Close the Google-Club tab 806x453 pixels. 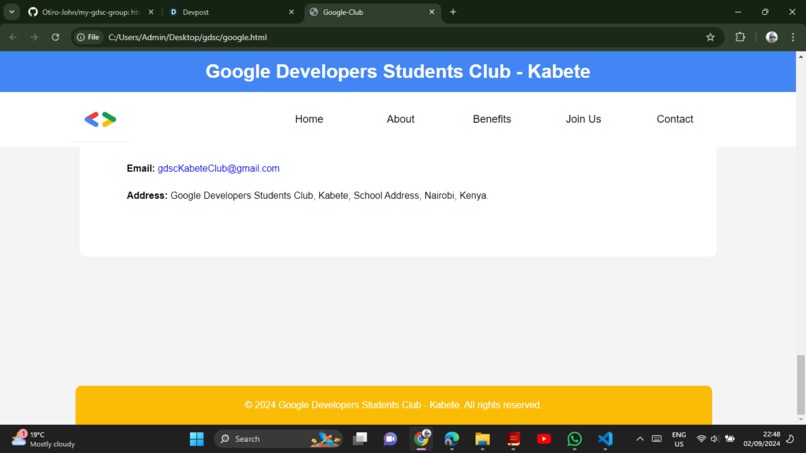tap(432, 12)
